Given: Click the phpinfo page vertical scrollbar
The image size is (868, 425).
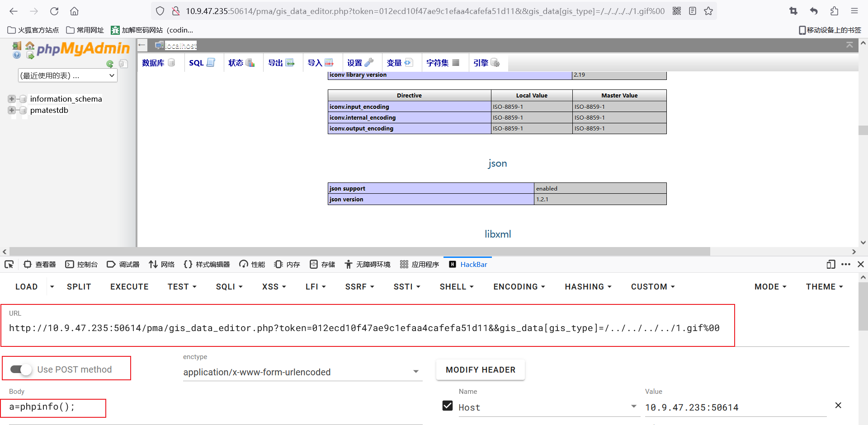Looking at the screenshot, I should pos(863,130).
